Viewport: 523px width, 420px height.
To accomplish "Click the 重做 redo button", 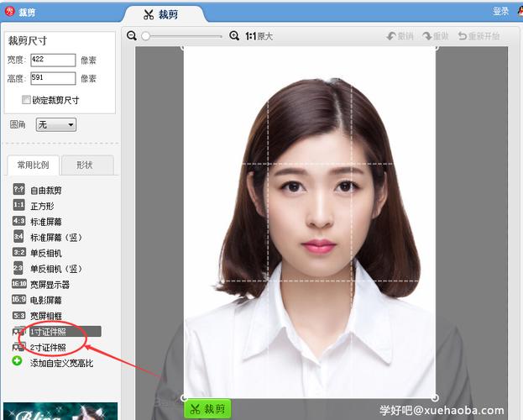I will click(436, 36).
